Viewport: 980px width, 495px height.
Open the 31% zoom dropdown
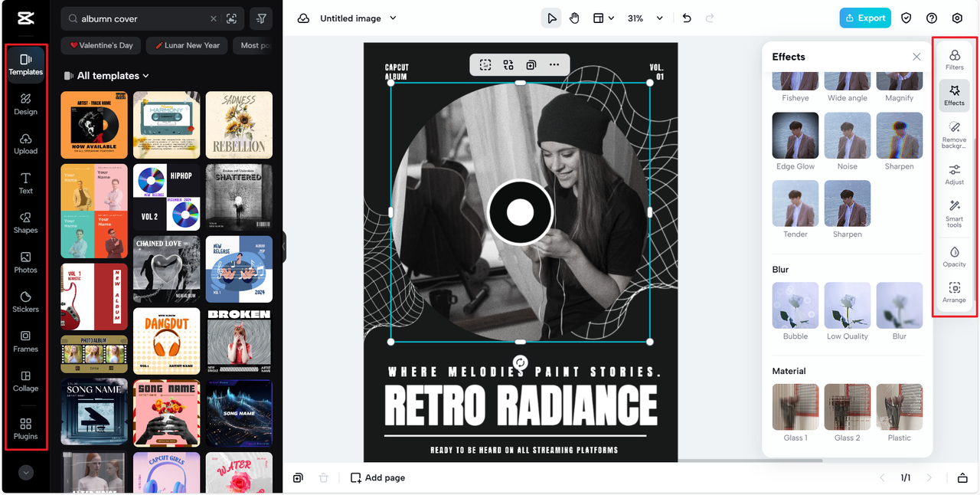(x=645, y=18)
